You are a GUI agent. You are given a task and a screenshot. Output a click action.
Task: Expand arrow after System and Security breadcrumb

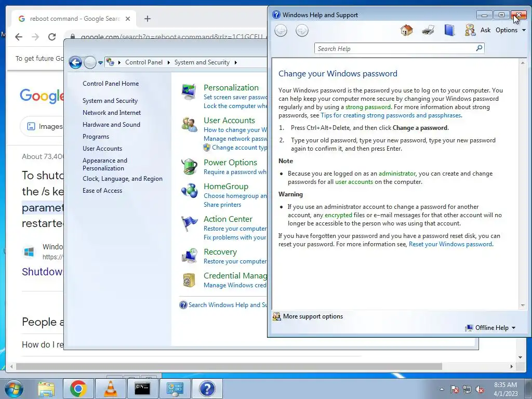coord(236,62)
